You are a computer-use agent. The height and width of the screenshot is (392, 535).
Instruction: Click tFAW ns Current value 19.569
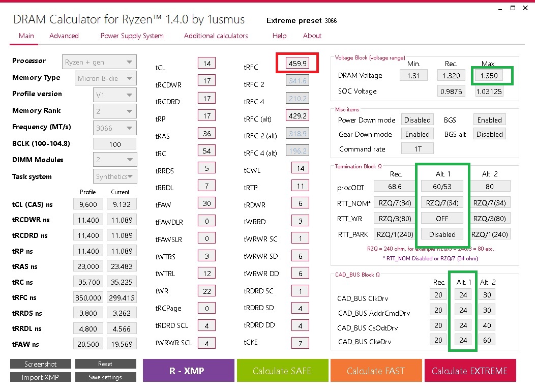tap(122, 344)
